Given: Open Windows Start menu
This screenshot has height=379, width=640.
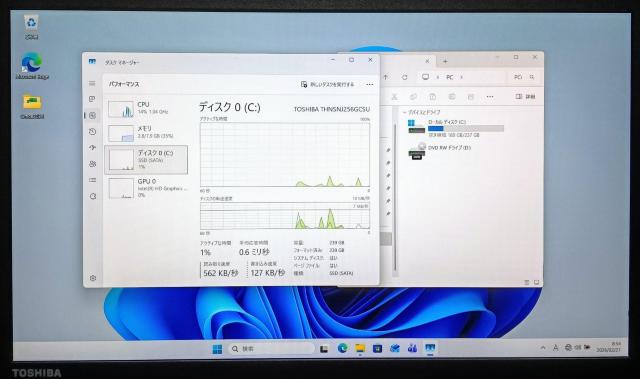Looking at the screenshot, I should coord(217,349).
